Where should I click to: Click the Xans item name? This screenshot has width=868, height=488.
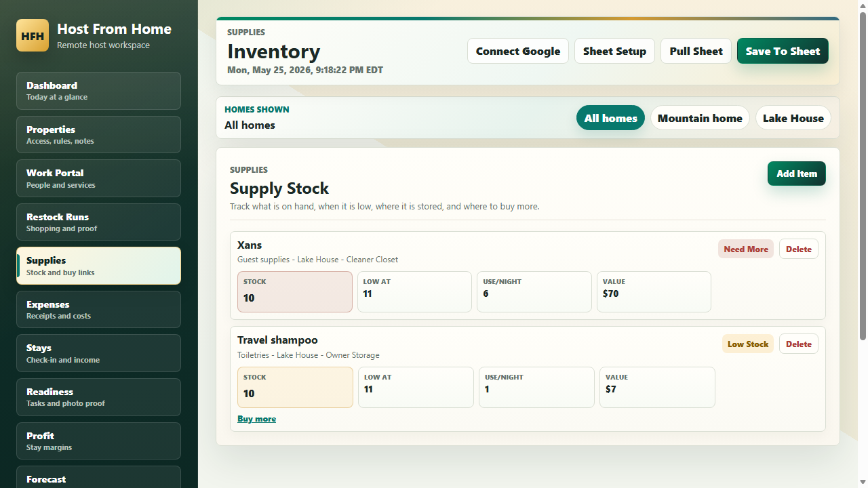pyautogui.click(x=250, y=245)
